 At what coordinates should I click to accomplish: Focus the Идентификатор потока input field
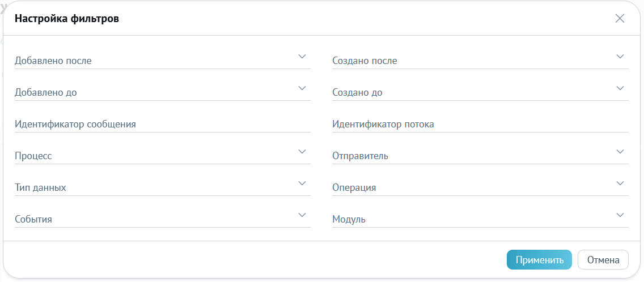point(480,124)
